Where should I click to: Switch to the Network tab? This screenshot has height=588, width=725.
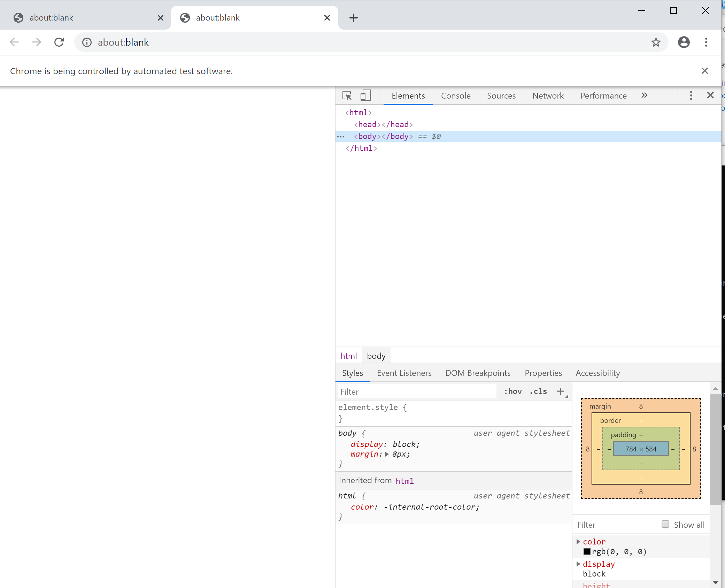[548, 95]
